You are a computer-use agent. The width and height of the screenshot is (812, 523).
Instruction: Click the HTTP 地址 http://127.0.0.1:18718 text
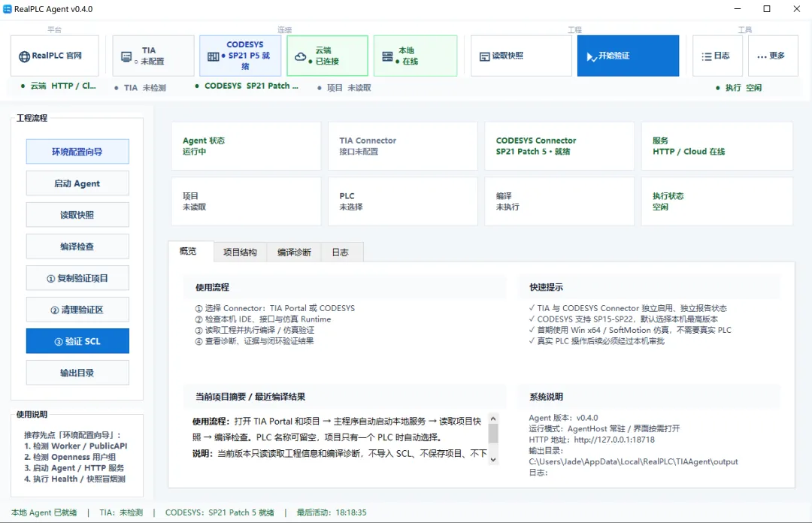tap(592, 440)
